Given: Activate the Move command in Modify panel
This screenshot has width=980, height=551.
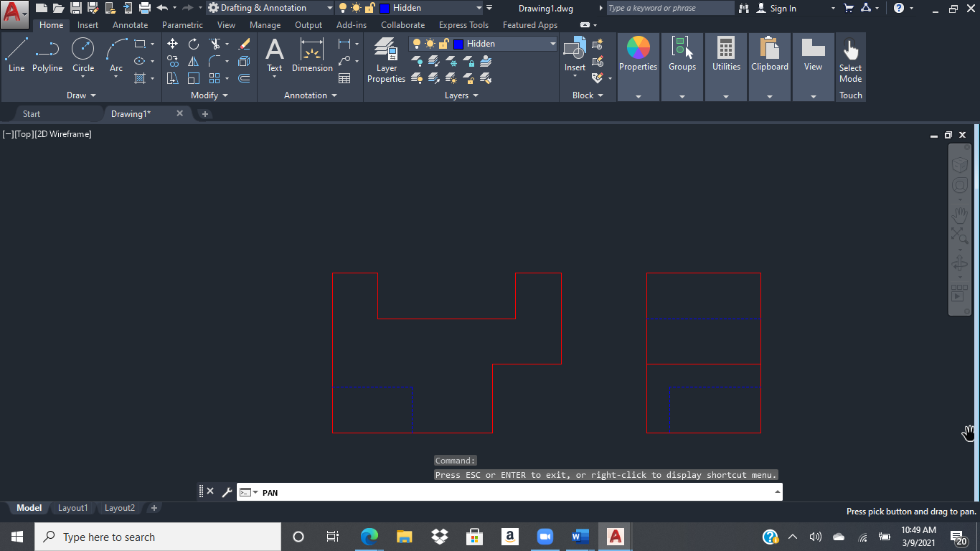Looking at the screenshot, I should coord(172,43).
